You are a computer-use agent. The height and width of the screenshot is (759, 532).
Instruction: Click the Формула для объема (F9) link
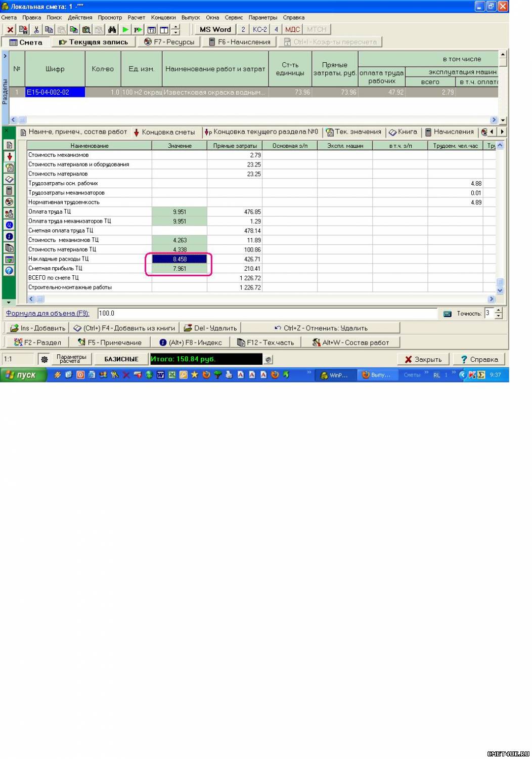48,313
